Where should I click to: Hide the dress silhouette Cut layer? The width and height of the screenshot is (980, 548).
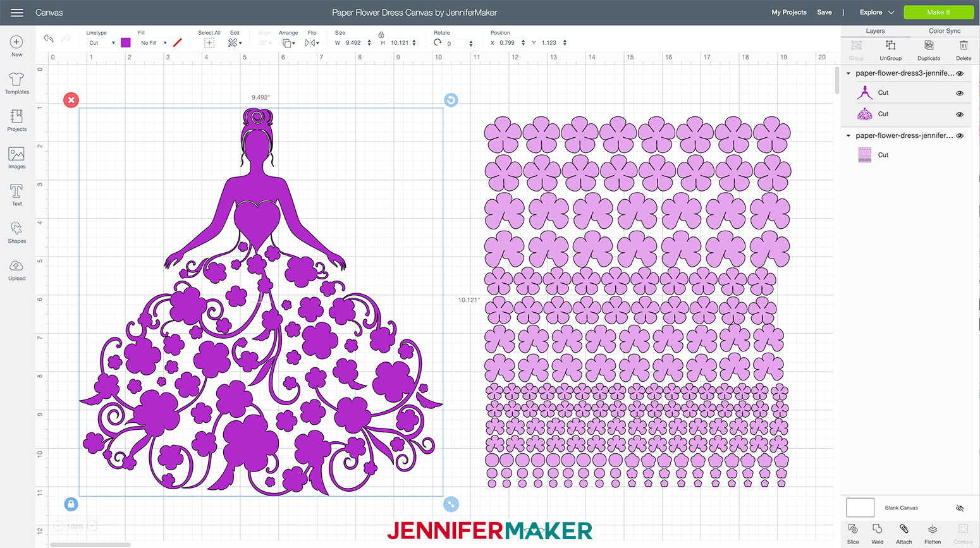coord(960,93)
